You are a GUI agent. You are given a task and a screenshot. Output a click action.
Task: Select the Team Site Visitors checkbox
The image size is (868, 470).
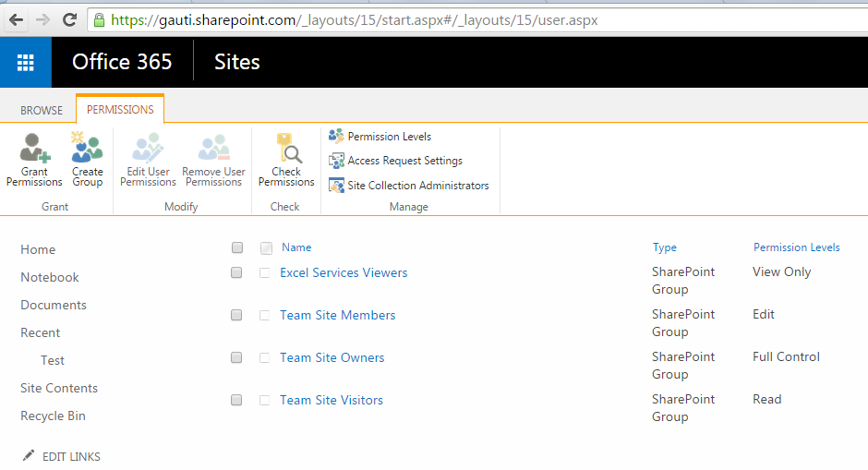point(237,401)
